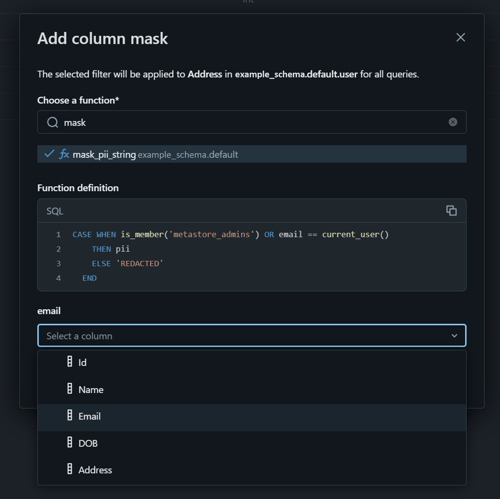Click 'CASE WHEN is_member' code line 1

(230, 235)
